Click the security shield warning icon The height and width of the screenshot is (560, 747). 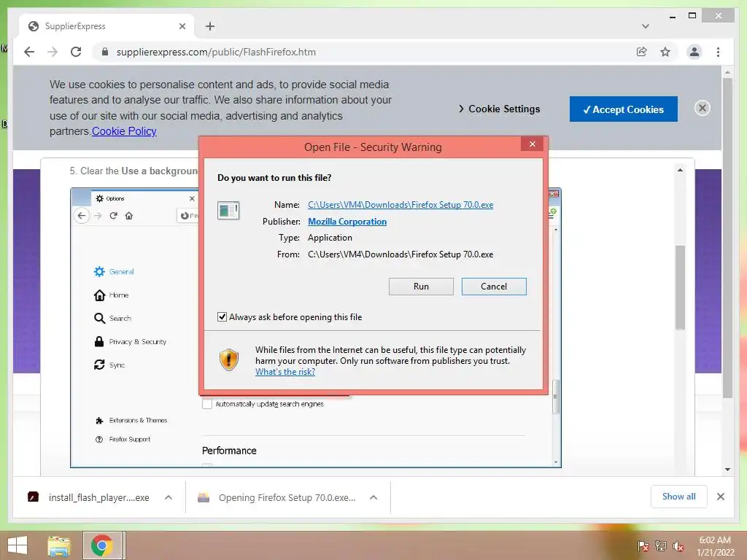pyautogui.click(x=228, y=359)
